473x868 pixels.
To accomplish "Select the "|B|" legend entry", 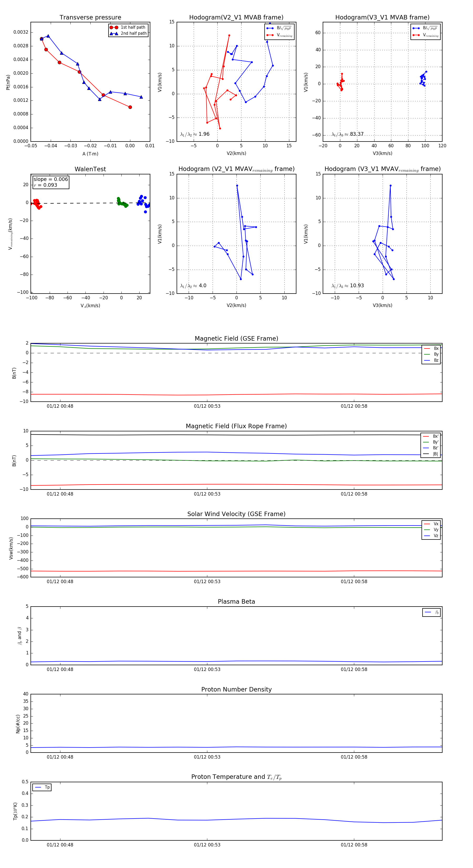I will [x=431, y=454].
